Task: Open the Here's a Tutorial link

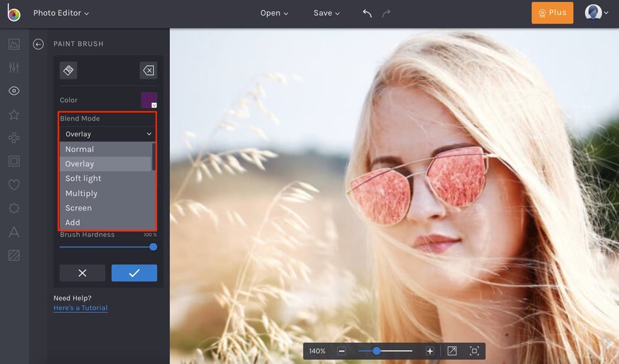Action: [81, 308]
